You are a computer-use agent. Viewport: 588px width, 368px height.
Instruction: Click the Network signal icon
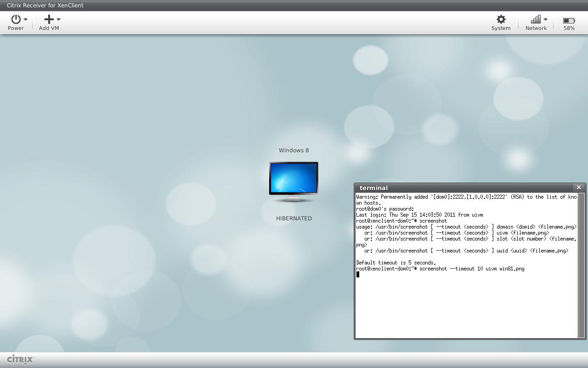[536, 19]
